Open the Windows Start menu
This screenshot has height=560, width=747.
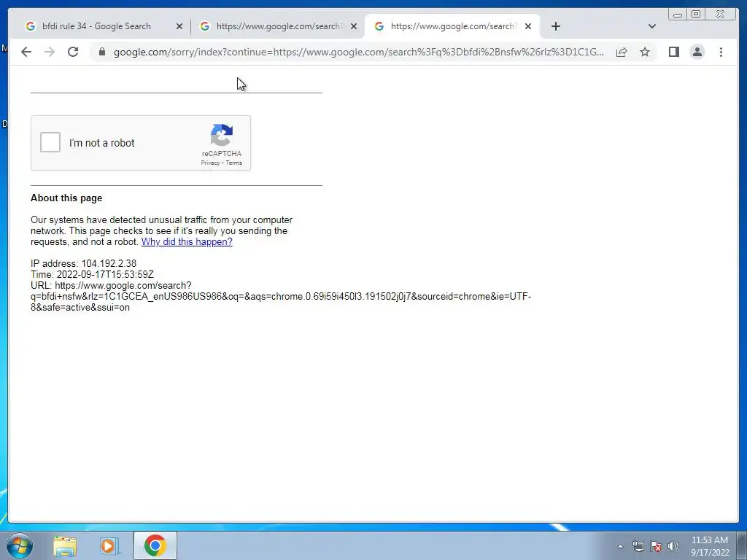(x=20, y=545)
